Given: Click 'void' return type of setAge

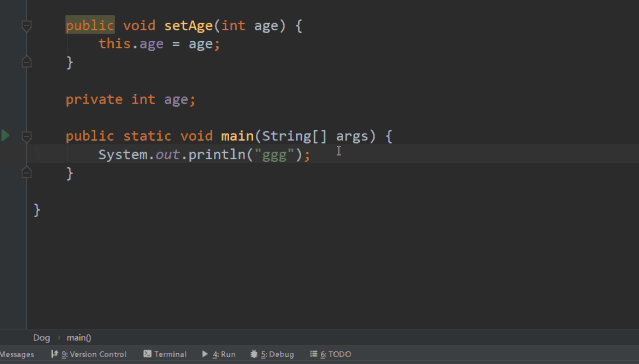Looking at the screenshot, I should [139, 26].
